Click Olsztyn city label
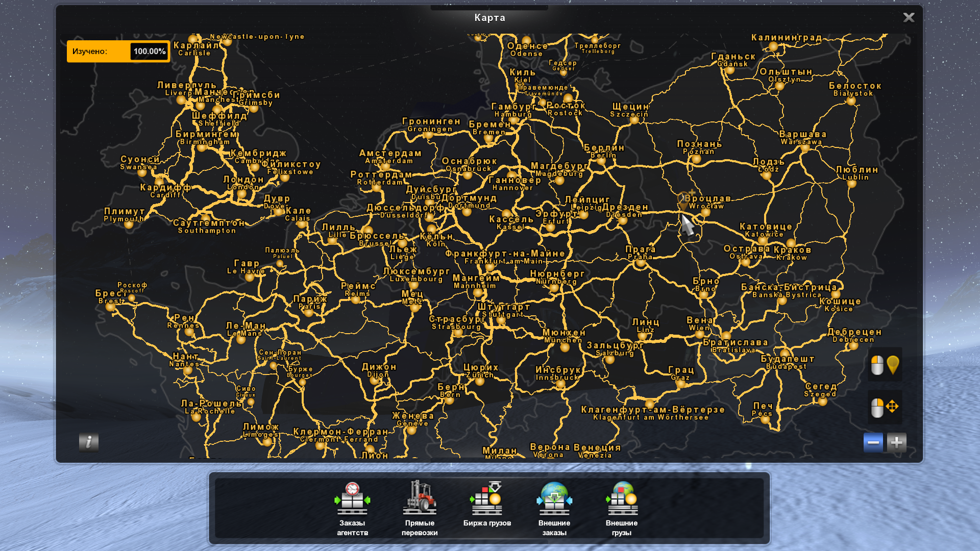980x551 pixels. pyautogui.click(x=785, y=80)
